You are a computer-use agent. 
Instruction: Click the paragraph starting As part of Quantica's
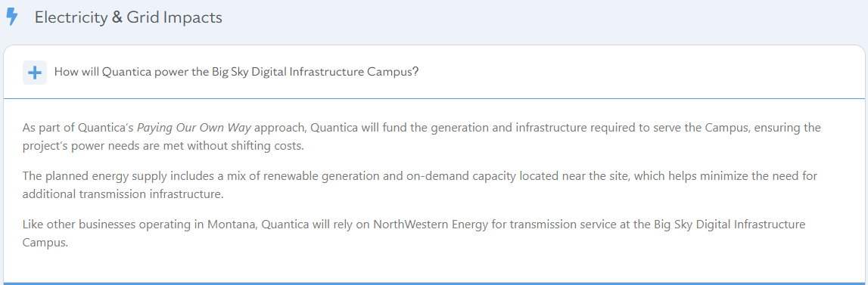coord(422,137)
